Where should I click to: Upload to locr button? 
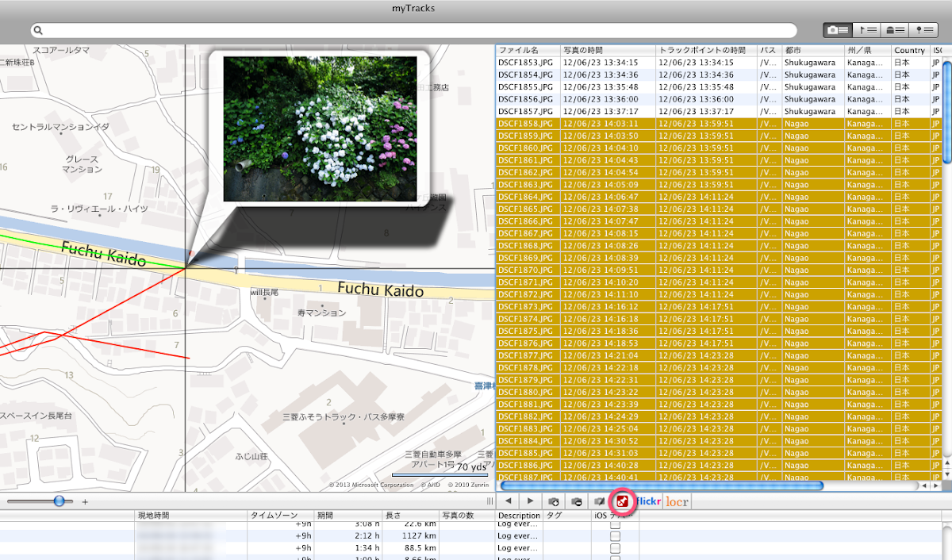pyautogui.click(x=677, y=501)
